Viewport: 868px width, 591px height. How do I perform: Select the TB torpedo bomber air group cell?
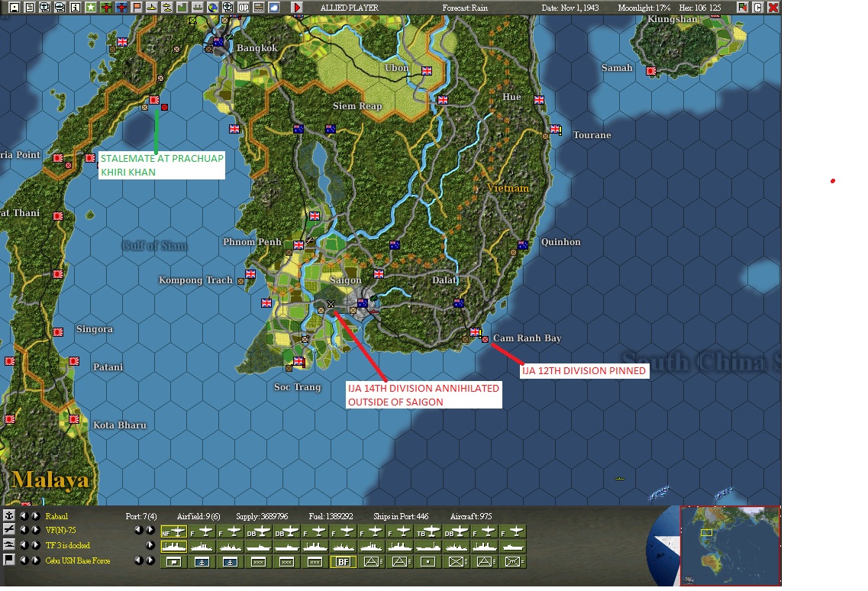point(428,531)
